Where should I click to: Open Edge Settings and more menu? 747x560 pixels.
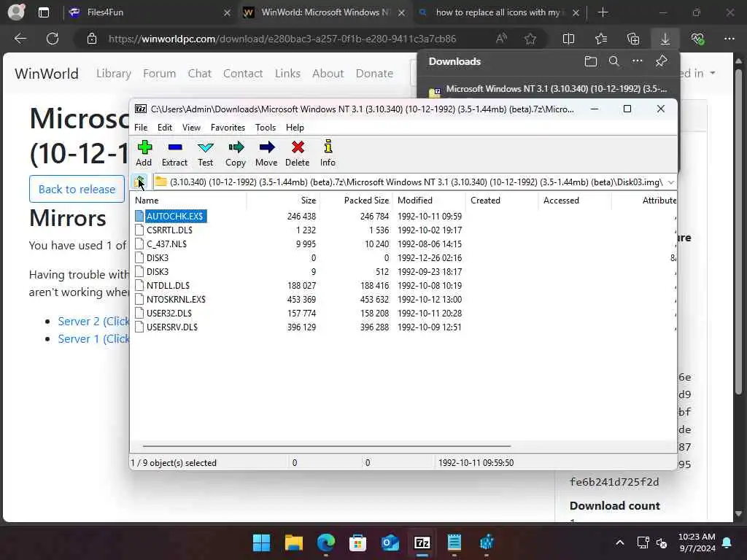click(x=729, y=39)
